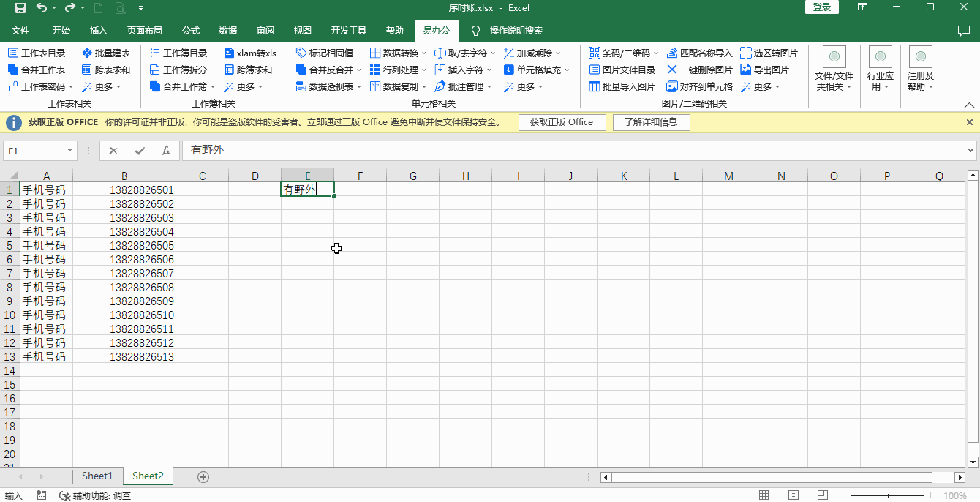Viewport: 980px width, 502px height.
Task: Click the vertical scrollbar down arrow
Action: (x=973, y=462)
